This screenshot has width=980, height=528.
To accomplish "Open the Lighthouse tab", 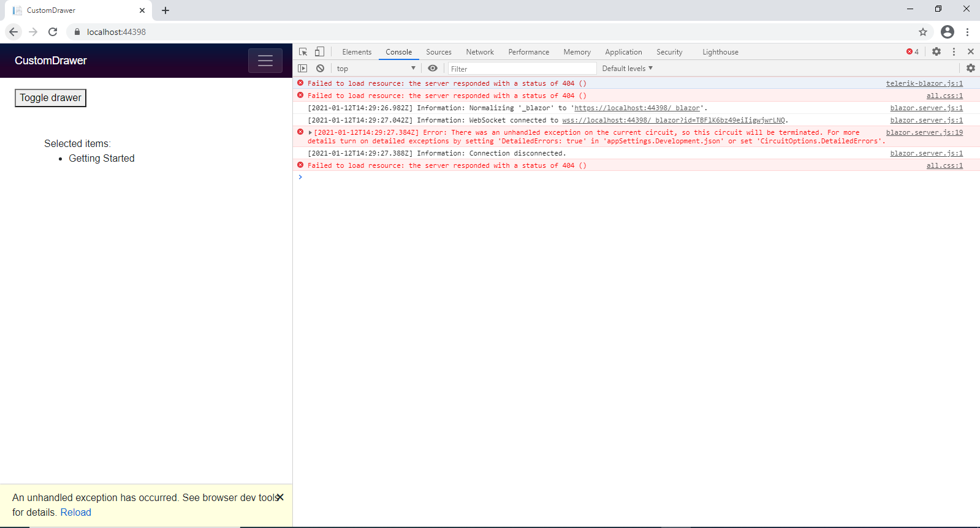I will coord(721,52).
